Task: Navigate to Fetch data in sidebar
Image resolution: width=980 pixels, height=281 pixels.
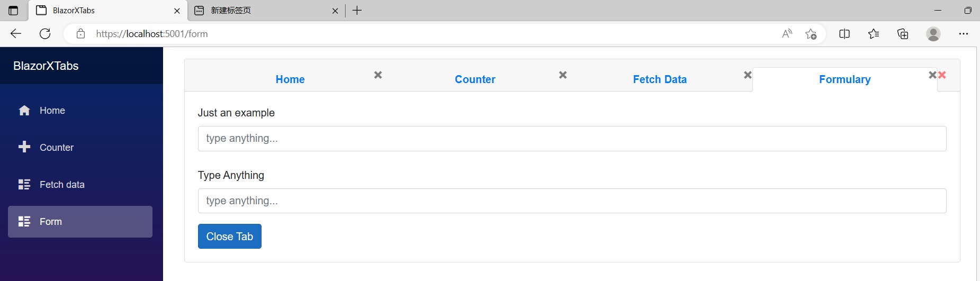Action: click(61, 185)
